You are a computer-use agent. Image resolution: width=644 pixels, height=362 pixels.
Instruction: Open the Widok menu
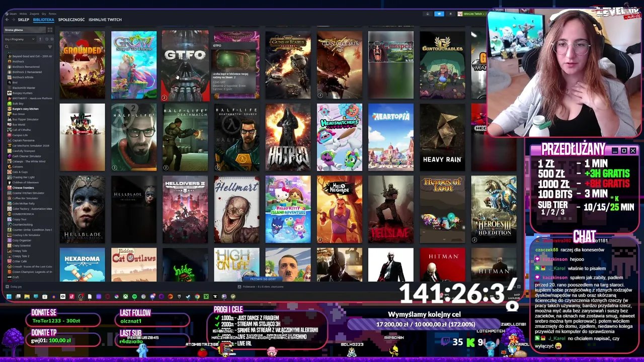tap(23, 14)
